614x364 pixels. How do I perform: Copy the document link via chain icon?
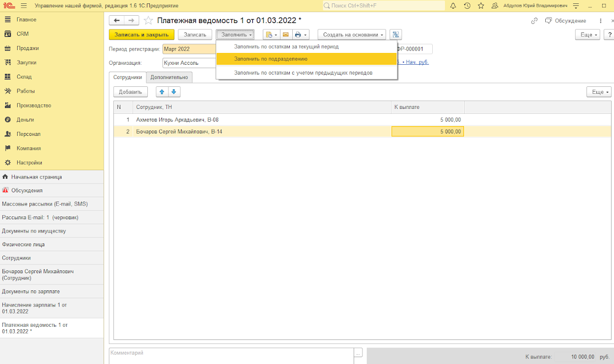tap(534, 21)
